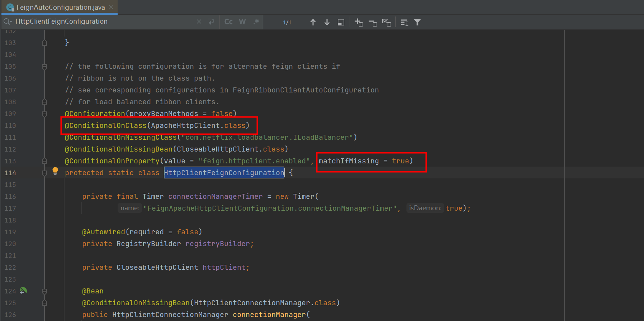Image resolution: width=644 pixels, height=321 pixels.
Task: Unselect occurrence icon in find toolbar
Action: tap(373, 23)
